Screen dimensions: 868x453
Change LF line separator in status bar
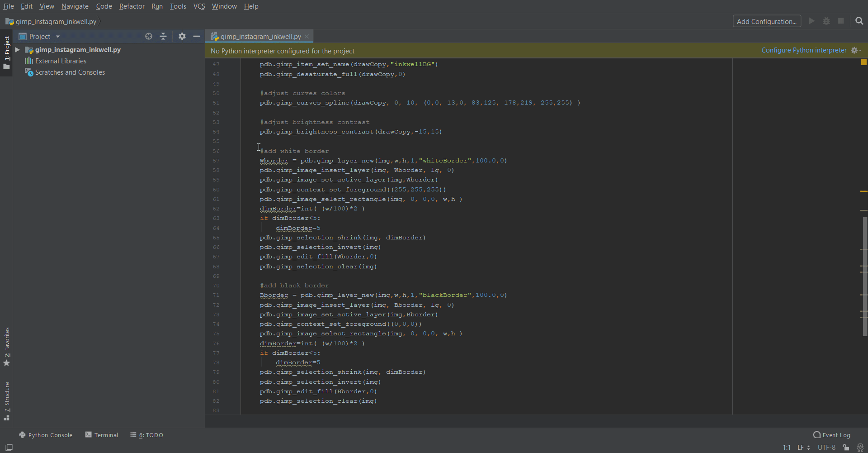(x=803, y=448)
